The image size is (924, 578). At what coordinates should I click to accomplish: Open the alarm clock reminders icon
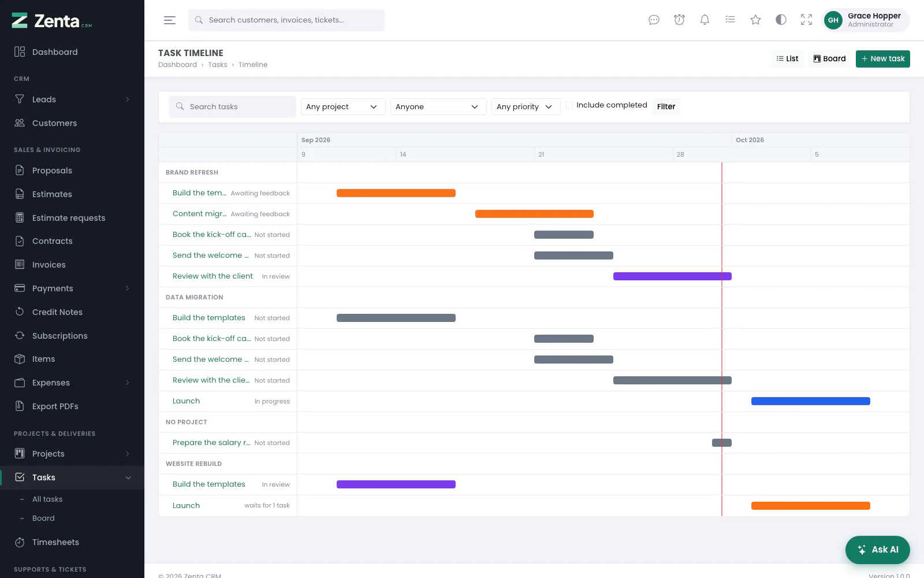click(679, 20)
